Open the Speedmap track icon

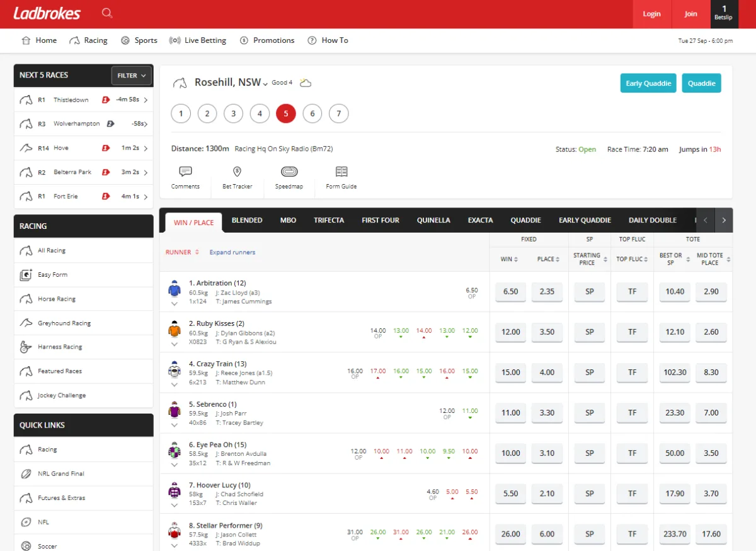click(x=289, y=171)
